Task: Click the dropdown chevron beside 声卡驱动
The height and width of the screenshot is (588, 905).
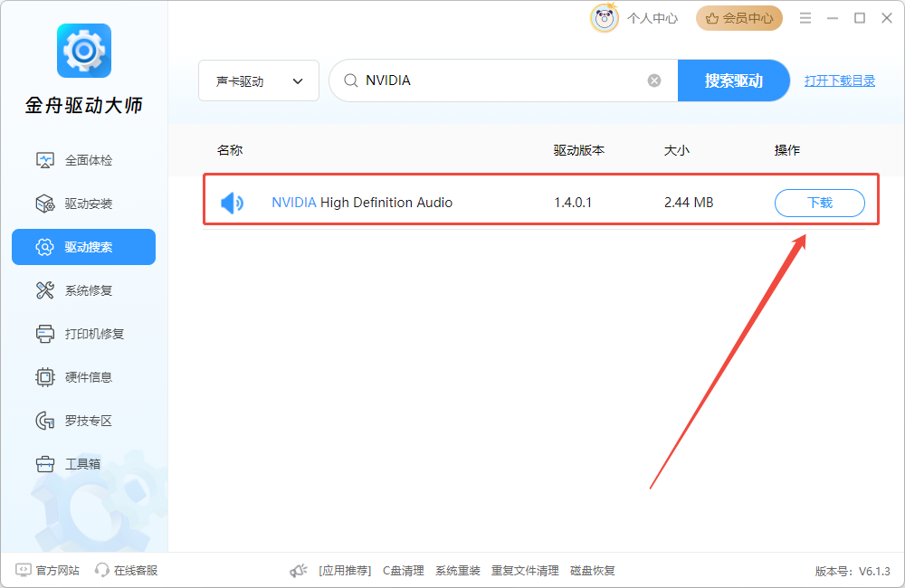Action: coord(298,81)
